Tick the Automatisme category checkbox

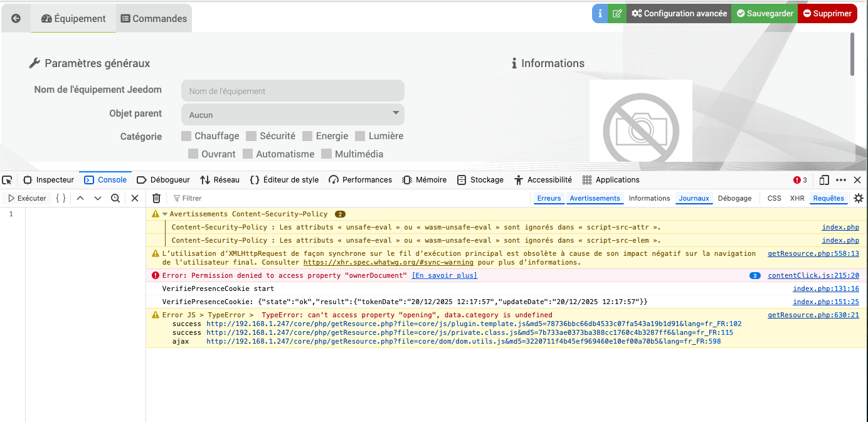point(248,154)
